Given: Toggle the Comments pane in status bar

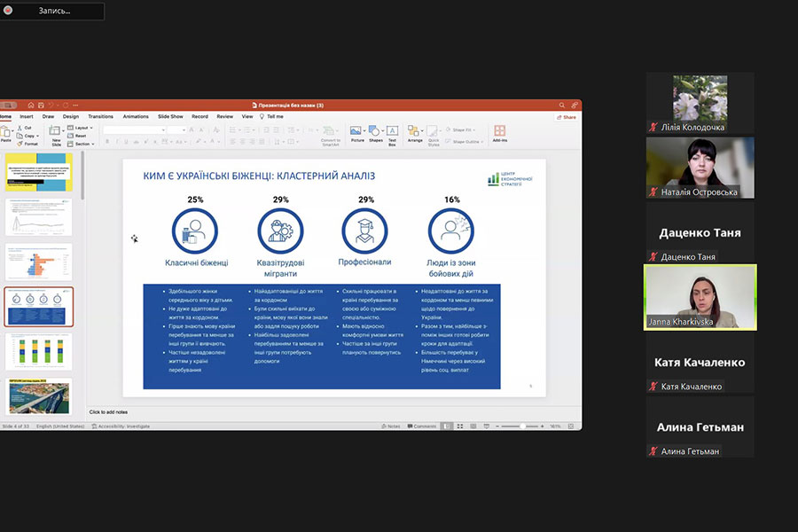Looking at the screenshot, I should coord(422,426).
